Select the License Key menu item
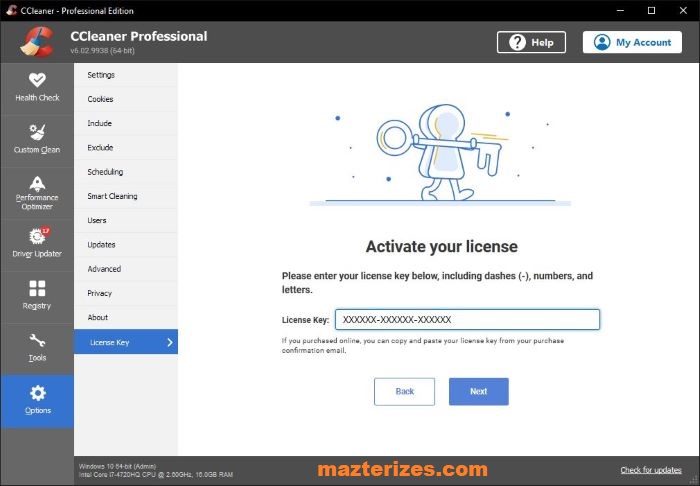The image size is (700, 486). 126,342
